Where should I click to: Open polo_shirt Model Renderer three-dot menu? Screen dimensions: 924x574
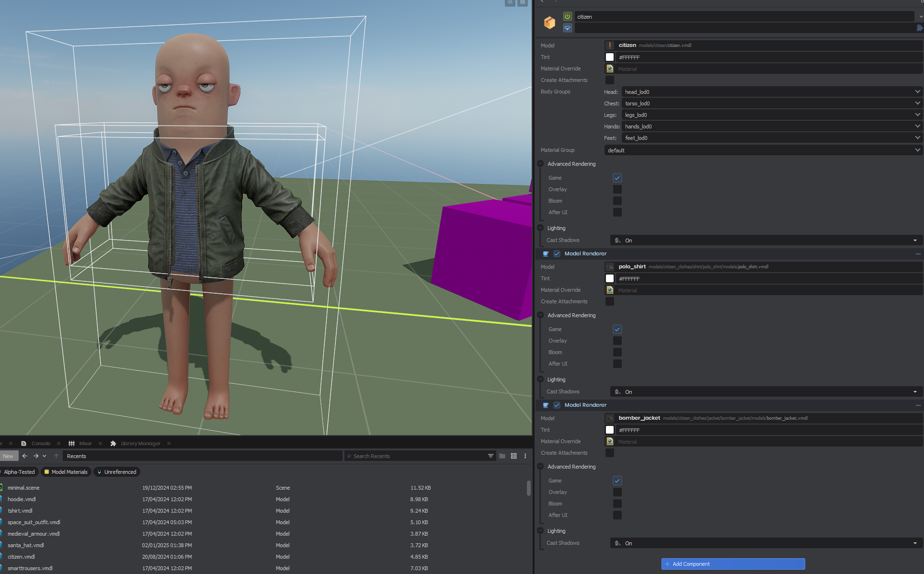pos(918,254)
